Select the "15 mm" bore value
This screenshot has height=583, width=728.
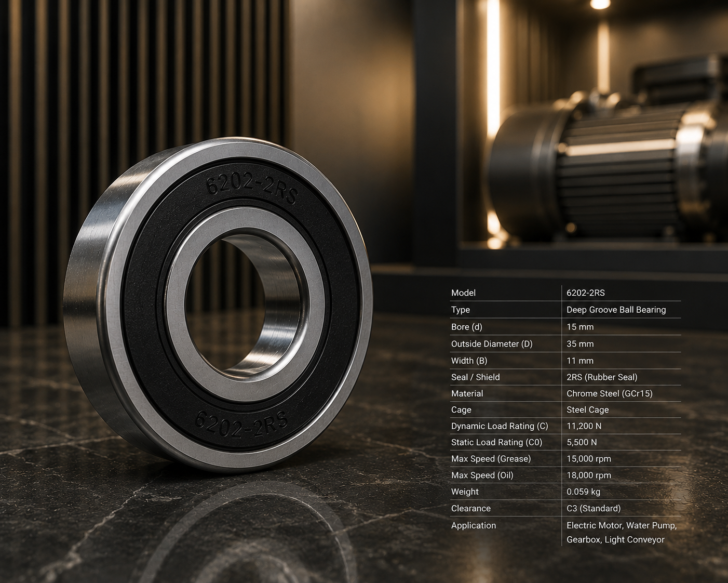pyautogui.click(x=580, y=327)
